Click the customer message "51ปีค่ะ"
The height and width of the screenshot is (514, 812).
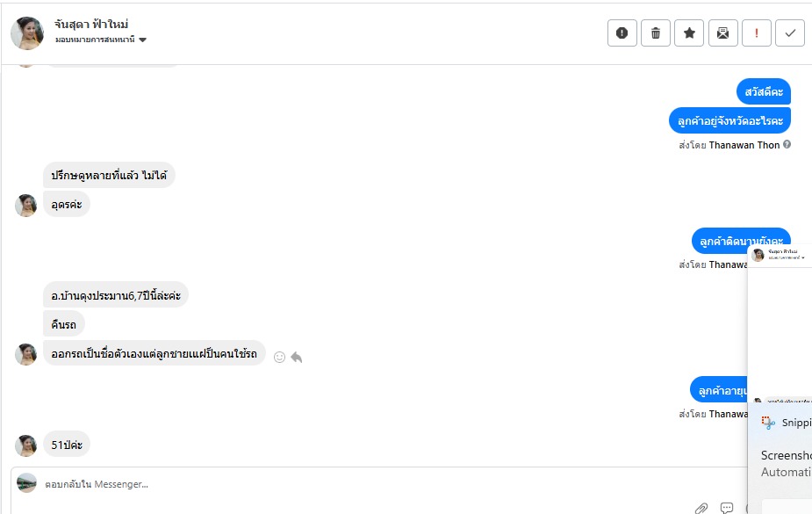[x=67, y=445]
